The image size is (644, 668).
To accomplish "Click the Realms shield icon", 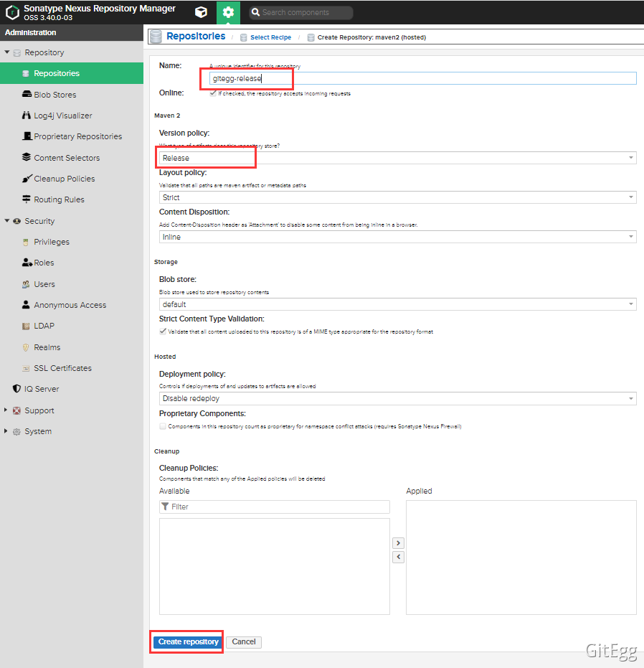I will [26, 347].
